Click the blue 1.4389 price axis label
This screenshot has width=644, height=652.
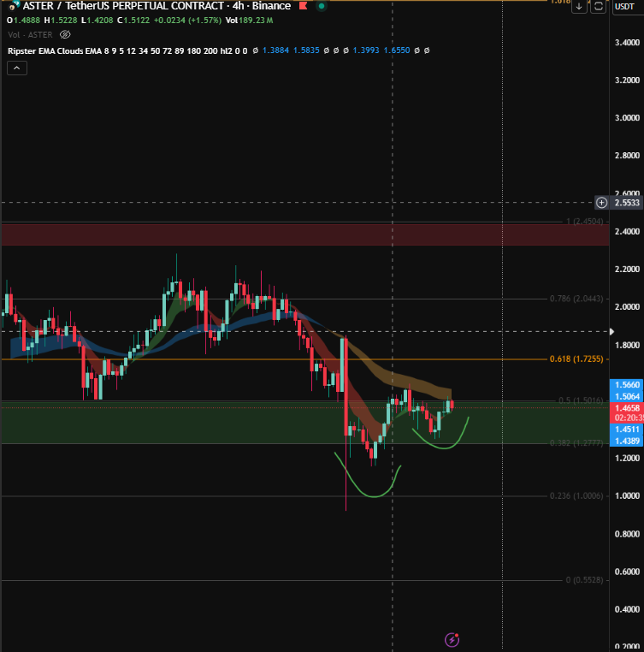[x=627, y=441]
